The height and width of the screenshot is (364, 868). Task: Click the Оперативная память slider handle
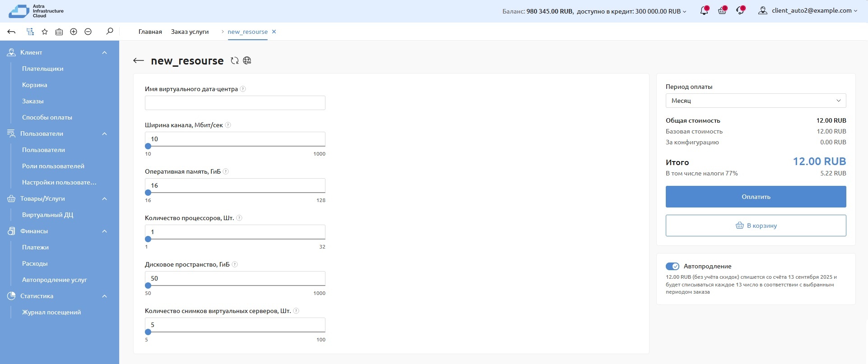(148, 193)
